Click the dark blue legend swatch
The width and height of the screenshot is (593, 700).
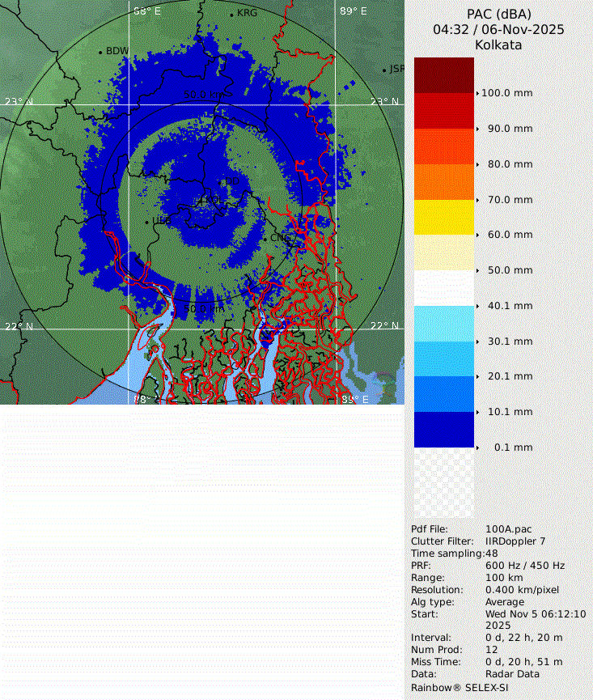pos(443,429)
